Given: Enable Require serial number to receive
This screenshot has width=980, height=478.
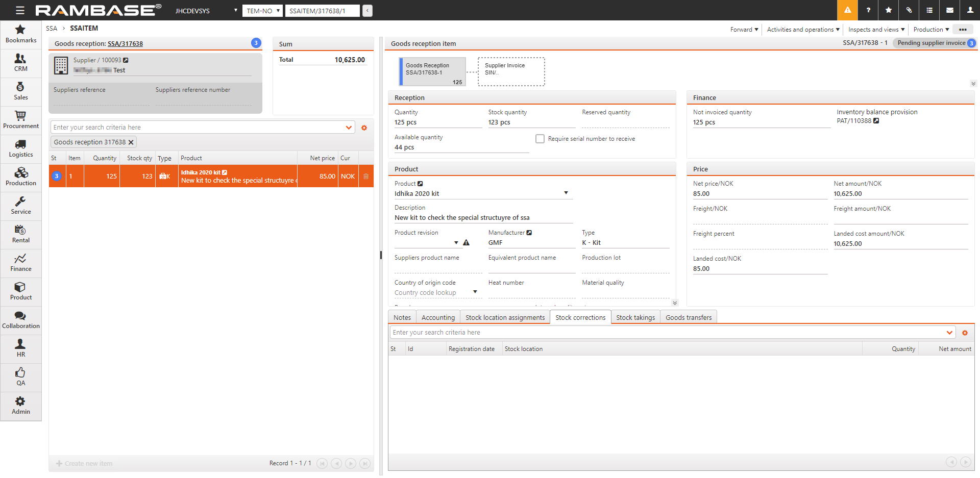Looking at the screenshot, I should tap(540, 139).
